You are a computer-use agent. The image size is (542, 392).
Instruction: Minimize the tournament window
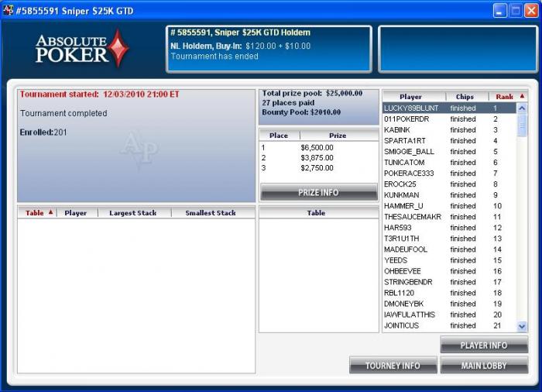(x=499, y=10)
